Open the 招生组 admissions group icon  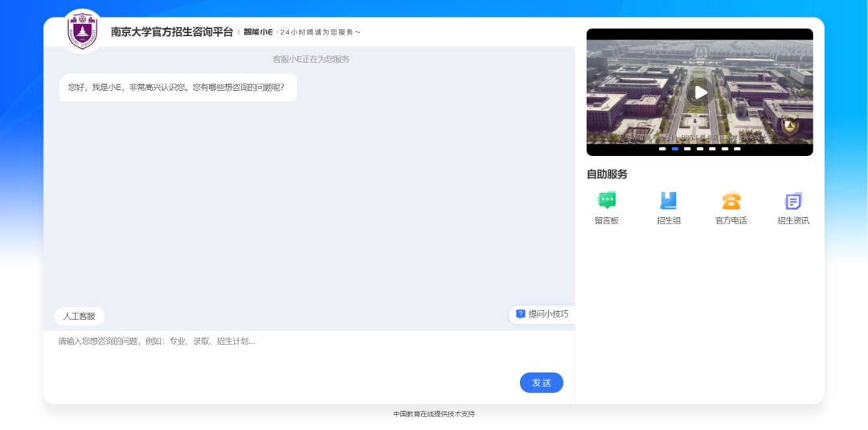[x=669, y=200]
